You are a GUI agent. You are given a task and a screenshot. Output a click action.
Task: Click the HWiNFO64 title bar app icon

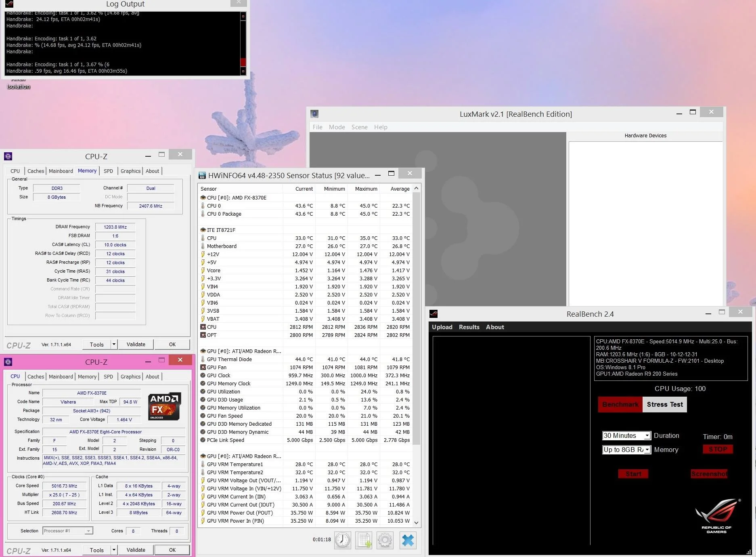(x=202, y=175)
